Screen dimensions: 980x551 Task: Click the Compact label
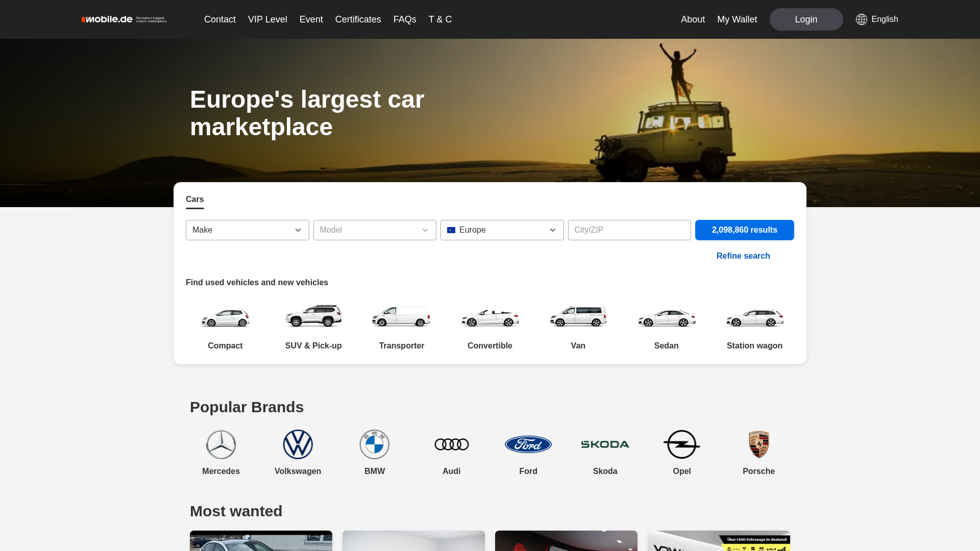click(225, 346)
